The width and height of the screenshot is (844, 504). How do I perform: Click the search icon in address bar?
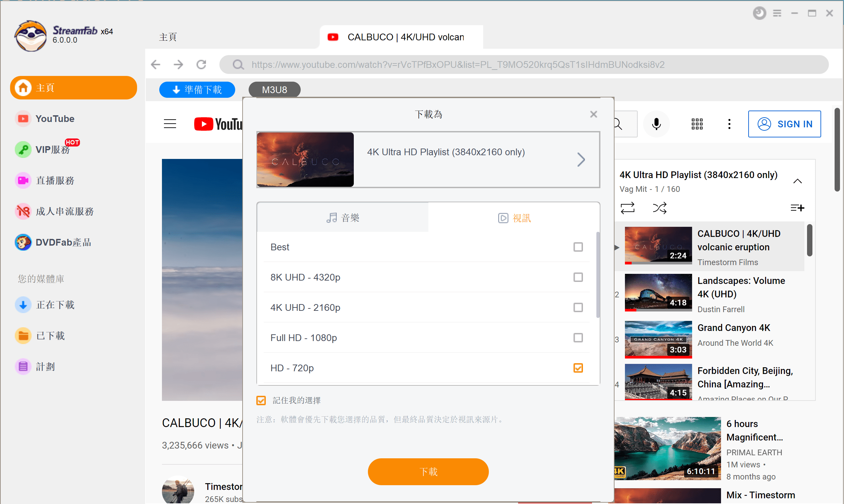coord(238,65)
